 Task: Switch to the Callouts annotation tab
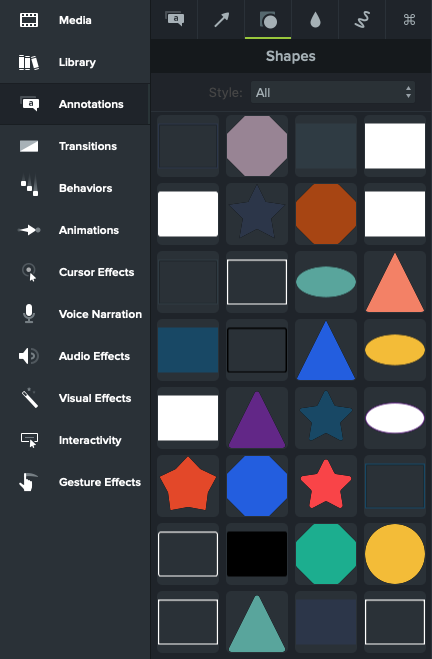[174, 19]
